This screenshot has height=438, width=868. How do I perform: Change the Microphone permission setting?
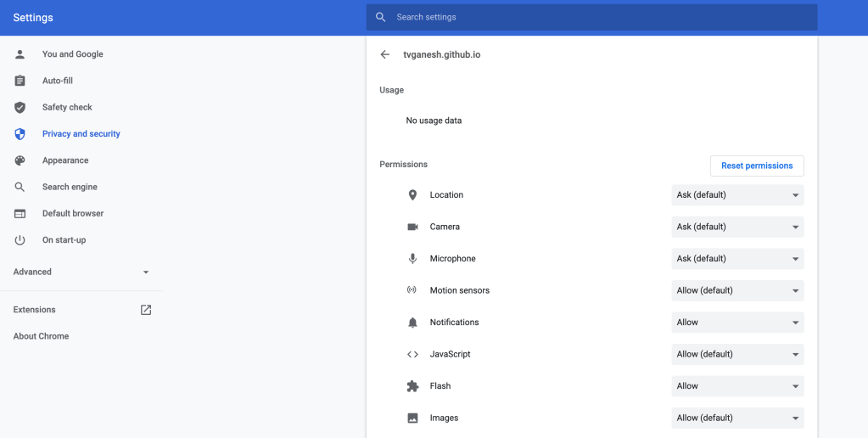pos(736,259)
